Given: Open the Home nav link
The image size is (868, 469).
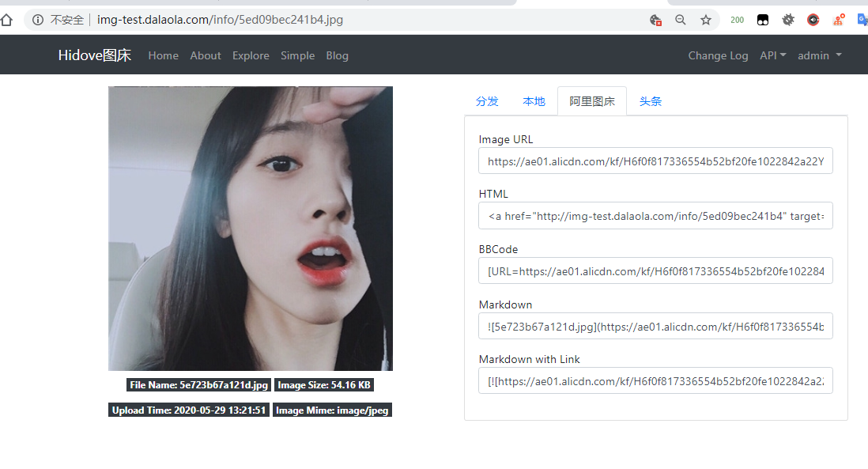Looking at the screenshot, I should (x=164, y=55).
